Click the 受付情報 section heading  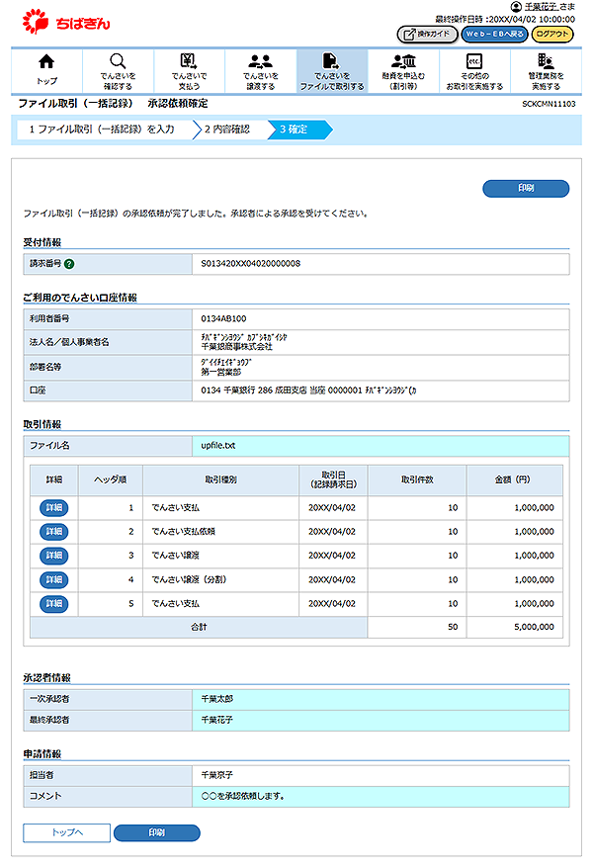tap(42, 242)
